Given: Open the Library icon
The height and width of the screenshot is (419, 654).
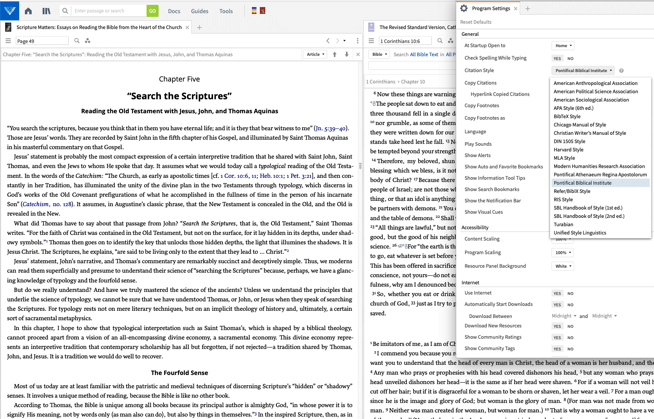Looking at the screenshot, I should click(x=46, y=11).
